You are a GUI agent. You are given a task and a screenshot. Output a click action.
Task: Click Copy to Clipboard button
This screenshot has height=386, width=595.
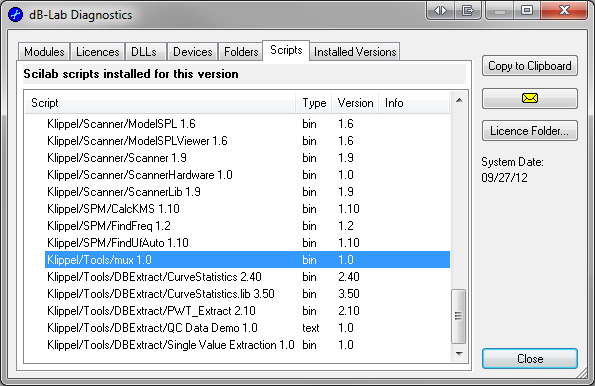530,66
